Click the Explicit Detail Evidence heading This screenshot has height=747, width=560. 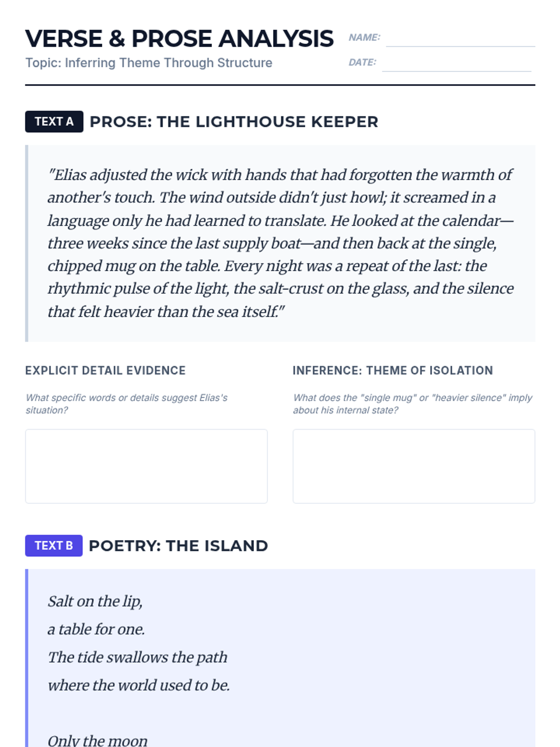pos(105,371)
